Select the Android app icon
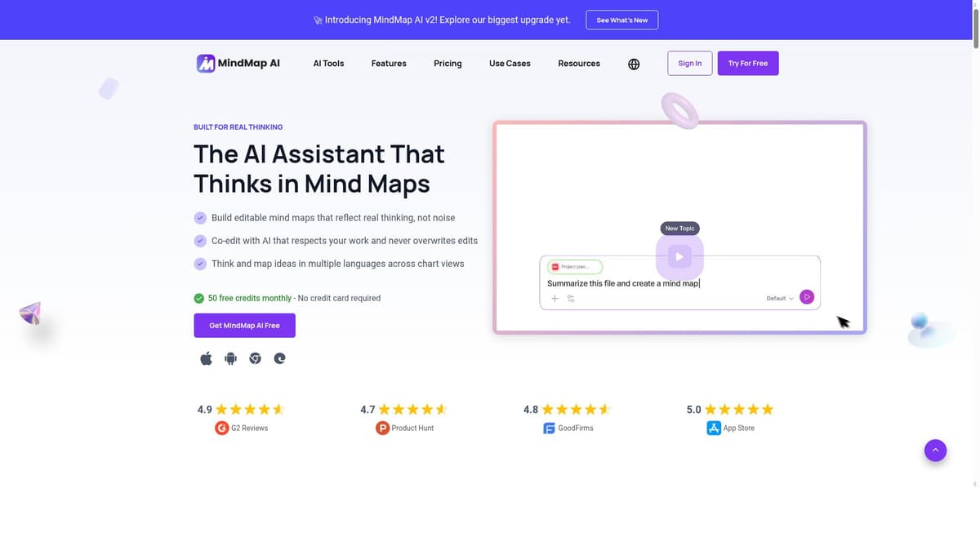This screenshot has width=980, height=551. pyautogui.click(x=230, y=358)
